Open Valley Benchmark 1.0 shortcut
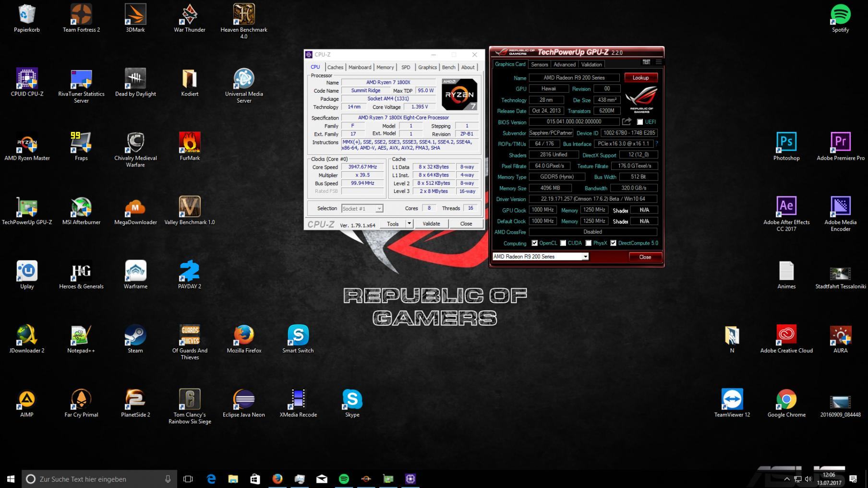 [190, 211]
